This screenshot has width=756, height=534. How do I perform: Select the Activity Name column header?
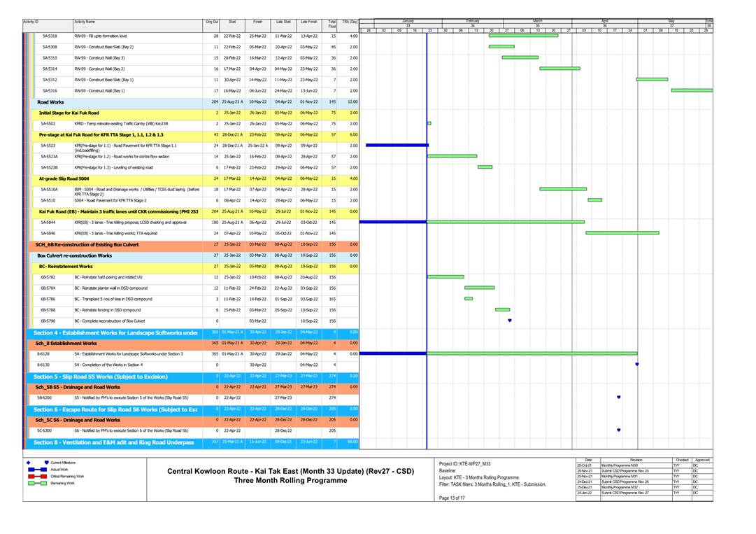click(x=84, y=22)
